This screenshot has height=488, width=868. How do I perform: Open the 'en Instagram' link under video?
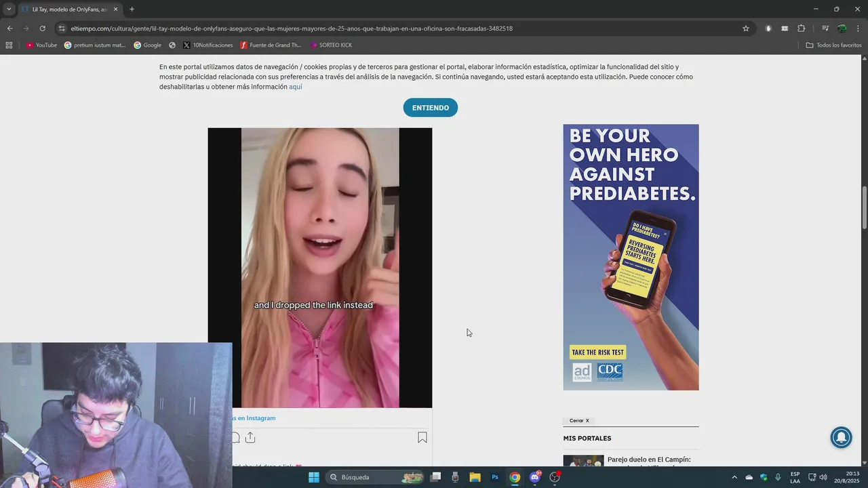[x=254, y=418]
